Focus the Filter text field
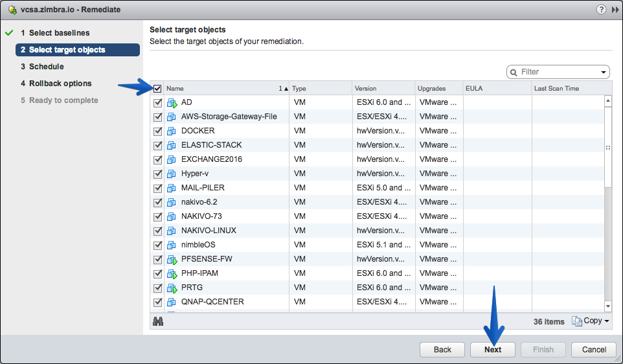 pos(558,73)
